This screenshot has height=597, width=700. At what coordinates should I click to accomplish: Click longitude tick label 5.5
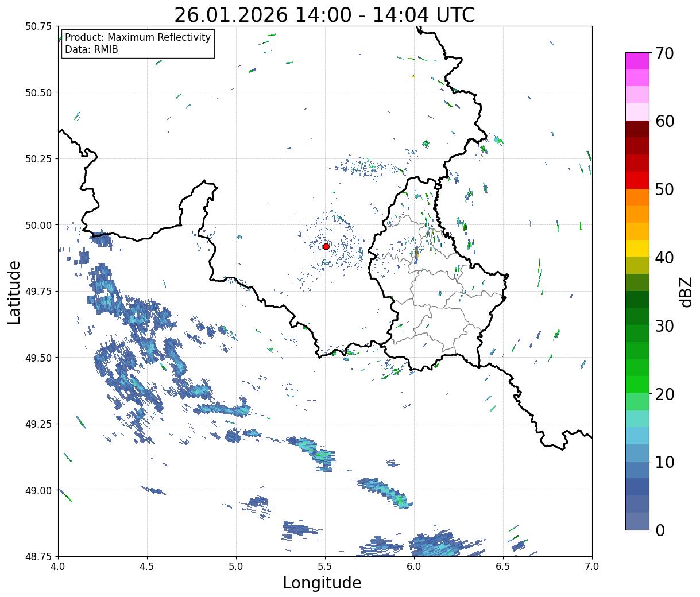325,567
